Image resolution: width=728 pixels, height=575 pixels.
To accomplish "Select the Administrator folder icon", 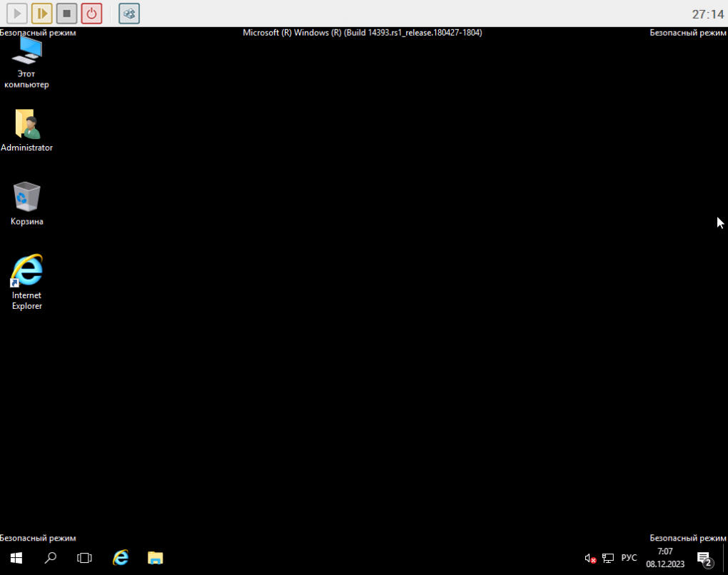I will 26,131.
